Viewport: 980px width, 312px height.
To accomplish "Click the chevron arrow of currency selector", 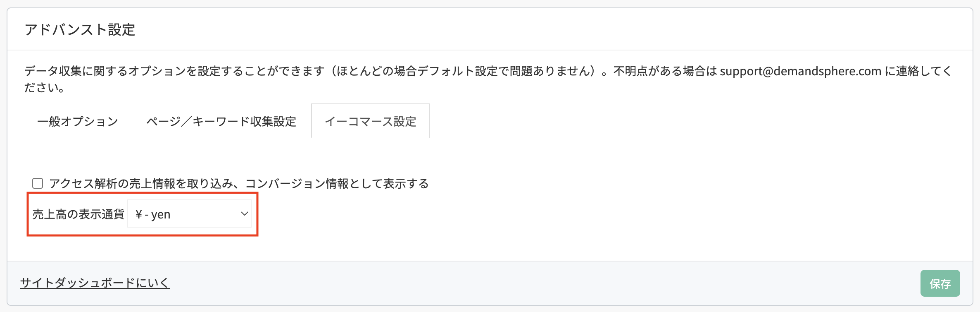I will [x=244, y=214].
